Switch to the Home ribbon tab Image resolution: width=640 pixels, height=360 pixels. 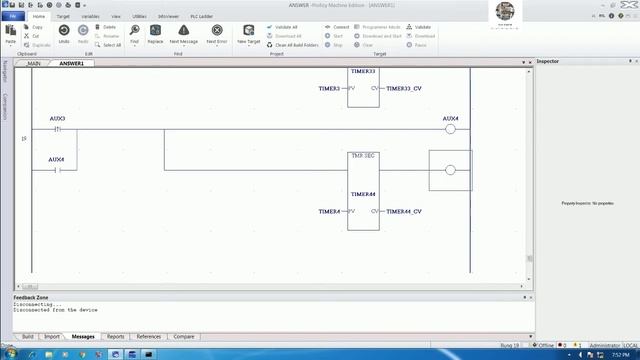(39, 16)
